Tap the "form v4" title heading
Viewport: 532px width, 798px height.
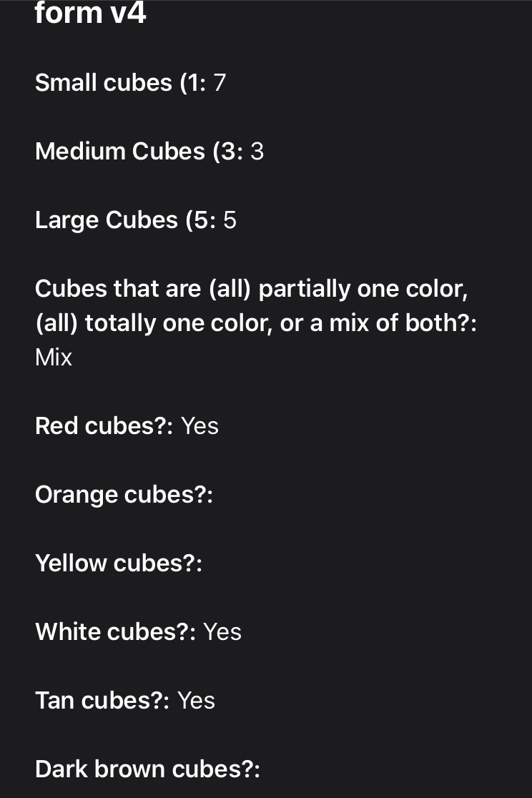[90, 13]
